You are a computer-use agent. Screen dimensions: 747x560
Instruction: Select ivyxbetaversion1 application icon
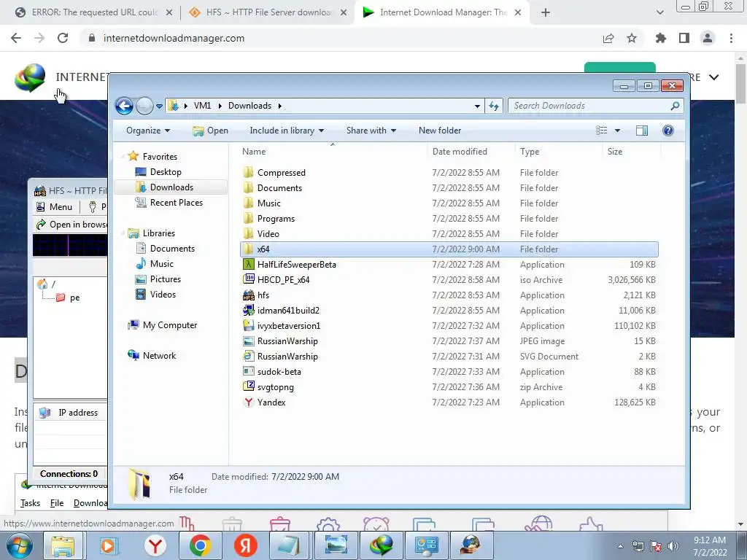coord(248,326)
